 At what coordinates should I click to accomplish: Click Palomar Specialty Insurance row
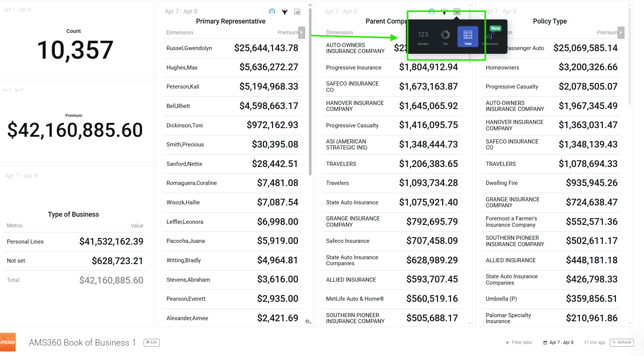(x=551, y=318)
